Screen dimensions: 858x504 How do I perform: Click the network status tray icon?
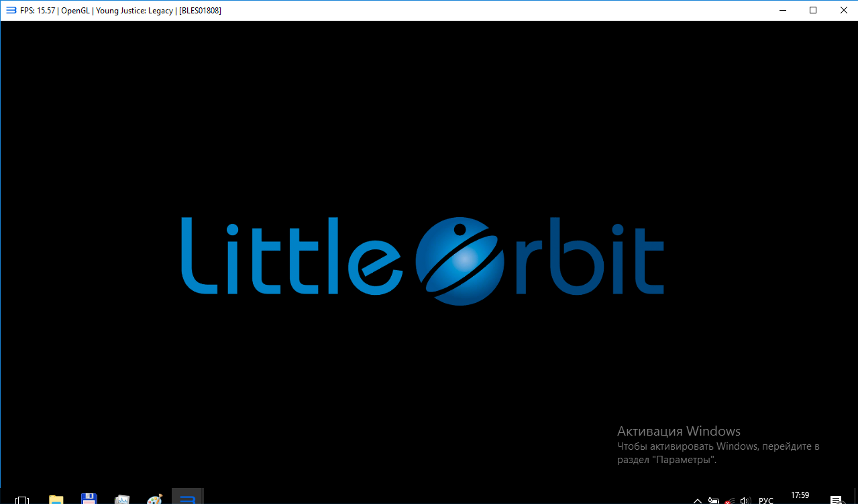(729, 500)
